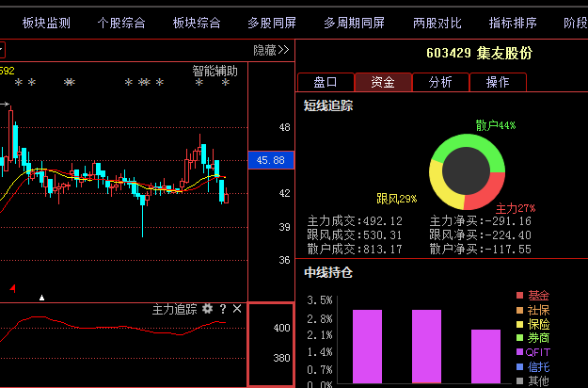
Task: Click the 信托 legend swatch
Action: (x=519, y=366)
